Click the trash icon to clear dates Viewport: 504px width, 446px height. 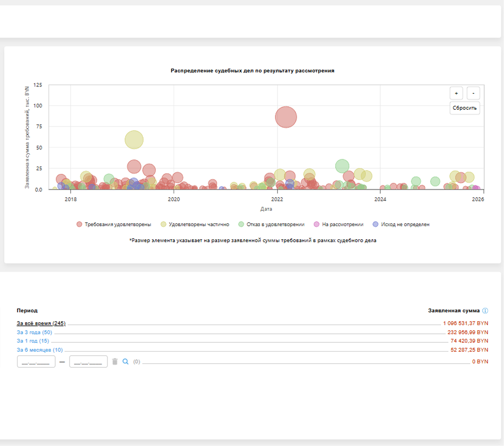click(115, 362)
